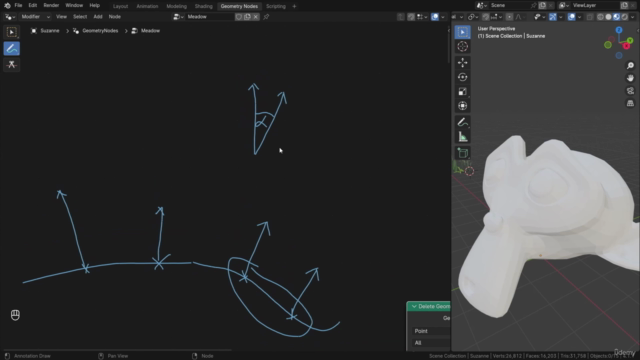Switch to Rendered viewport shading
The width and height of the screenshot is (640, 360).
click(x=625, y=17)
